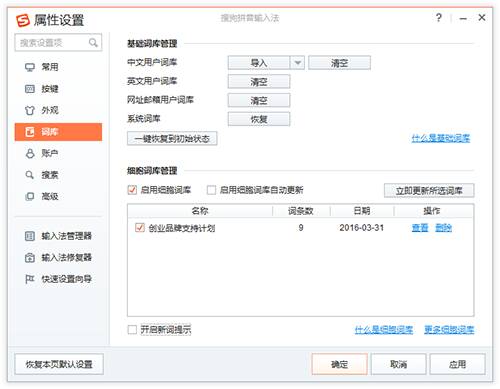Viewport: 500px width, 389px height.
Task: Expand the 导入 dropdown arrow
Action: click(x=298, y=63)
